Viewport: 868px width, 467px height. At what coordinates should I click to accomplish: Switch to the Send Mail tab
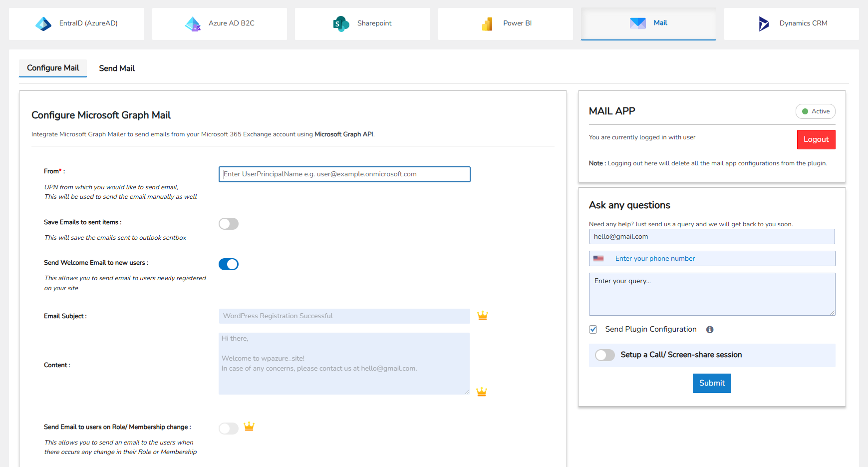tap(116, 68)
